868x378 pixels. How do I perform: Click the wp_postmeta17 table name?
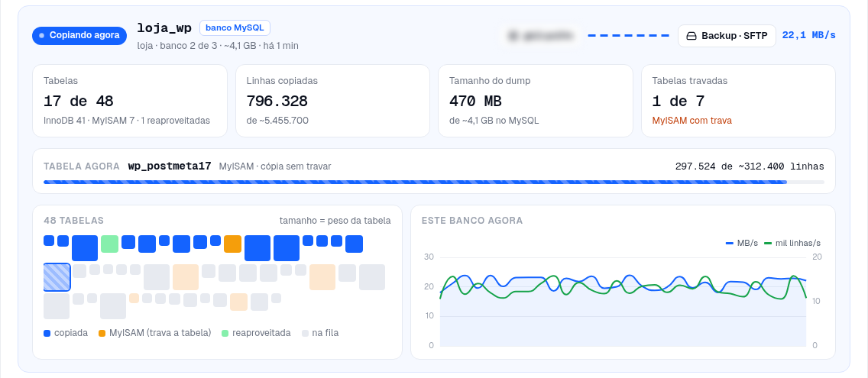pos(170,166)
